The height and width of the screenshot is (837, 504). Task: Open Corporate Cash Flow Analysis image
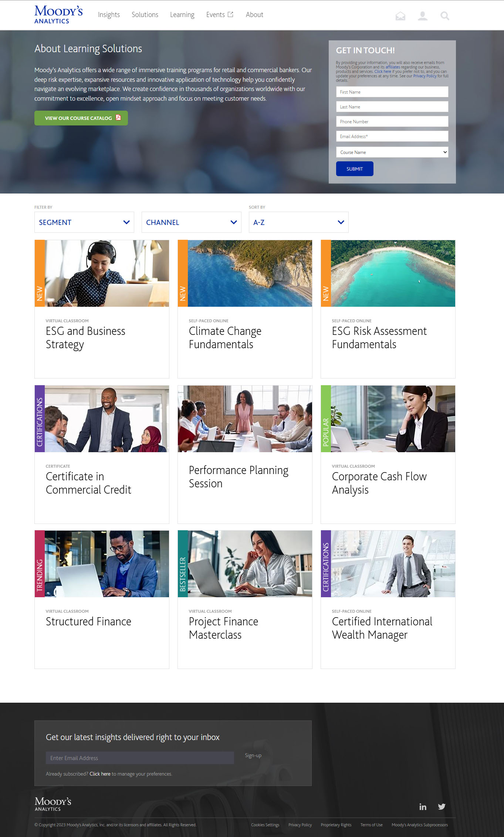click(x=393, y=419)
